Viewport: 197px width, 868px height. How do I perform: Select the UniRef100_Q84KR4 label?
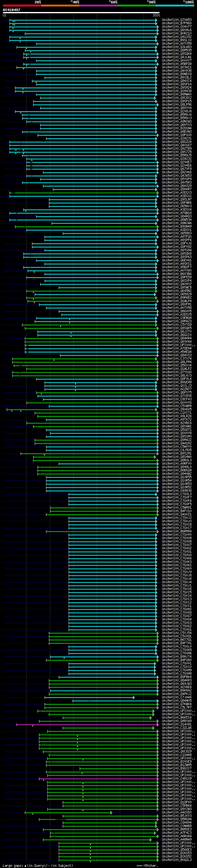[177, 338]
